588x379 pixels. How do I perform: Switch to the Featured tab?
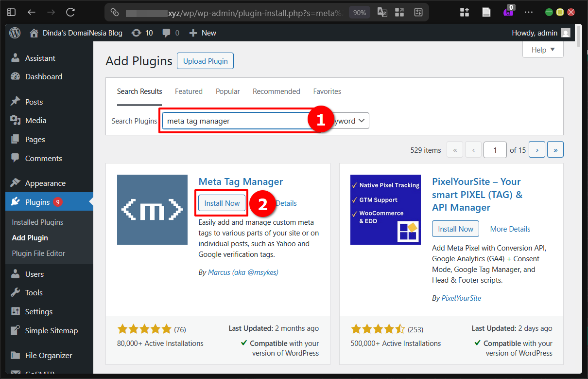(189, 91)
